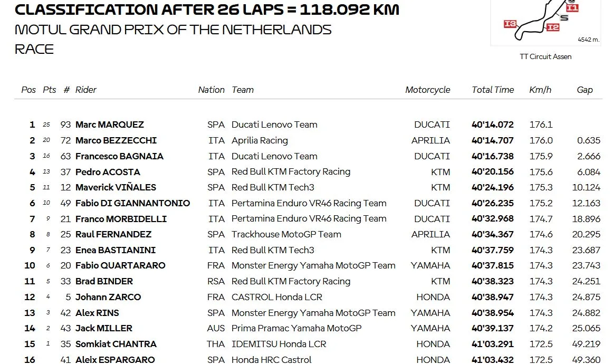Click the TT Circuit Assen map thumbnail

pyautogui.click(x=545, y=23)
